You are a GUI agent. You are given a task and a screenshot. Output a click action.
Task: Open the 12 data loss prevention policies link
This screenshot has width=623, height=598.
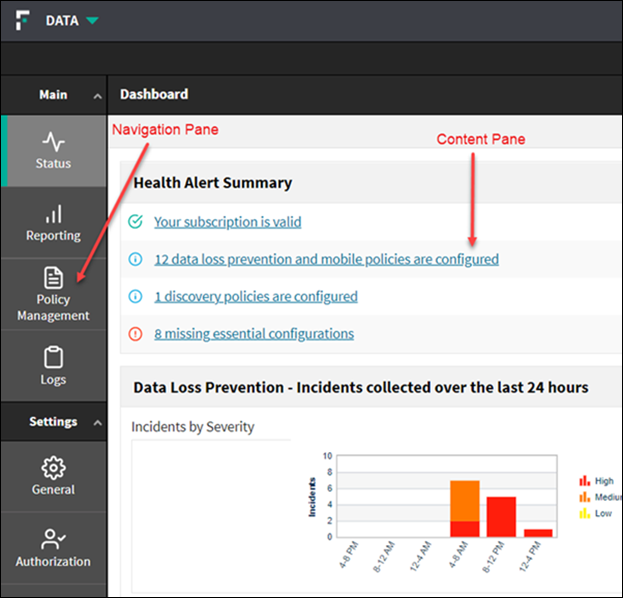coord(326,259)
